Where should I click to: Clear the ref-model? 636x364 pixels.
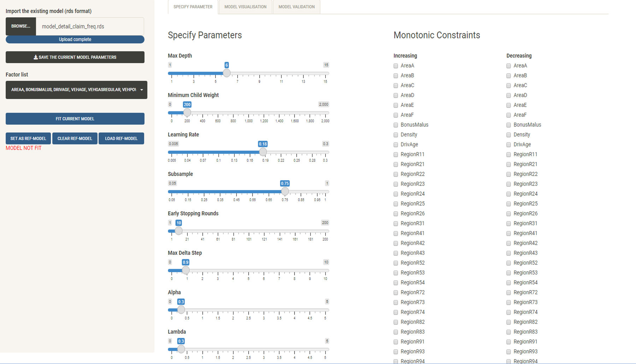(x=75, y=138)
